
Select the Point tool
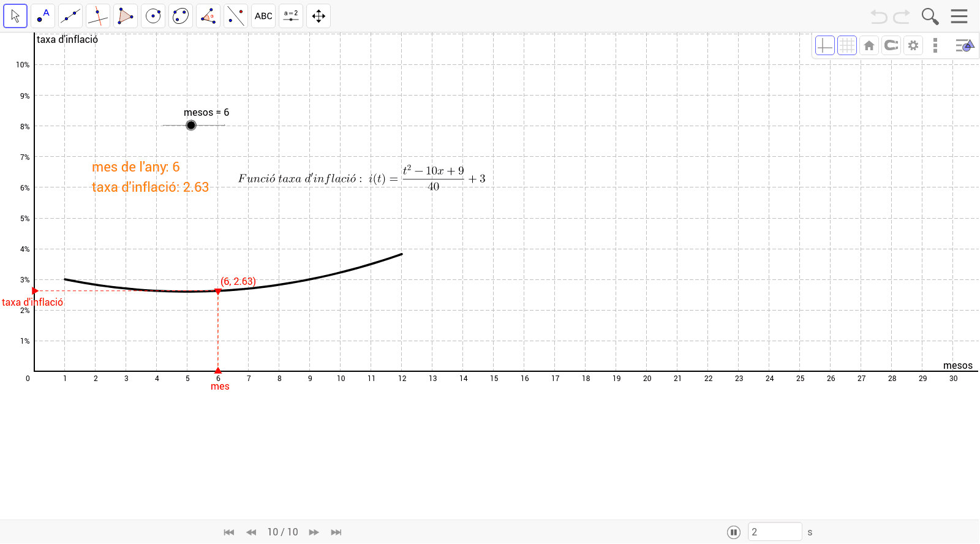[43, 16]
